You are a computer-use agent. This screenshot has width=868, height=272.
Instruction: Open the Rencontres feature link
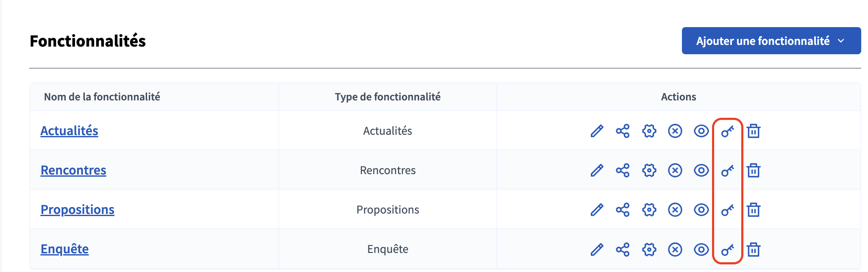tap(73, 170)
